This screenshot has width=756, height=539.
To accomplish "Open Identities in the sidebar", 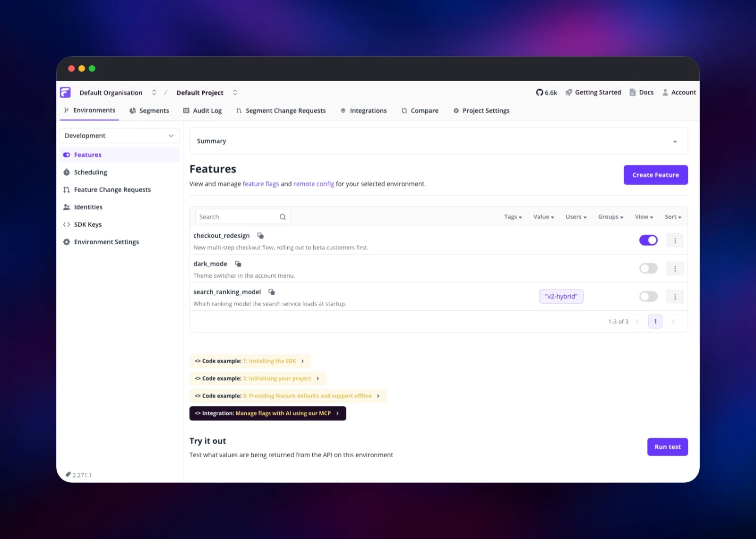I will [120, 207].
